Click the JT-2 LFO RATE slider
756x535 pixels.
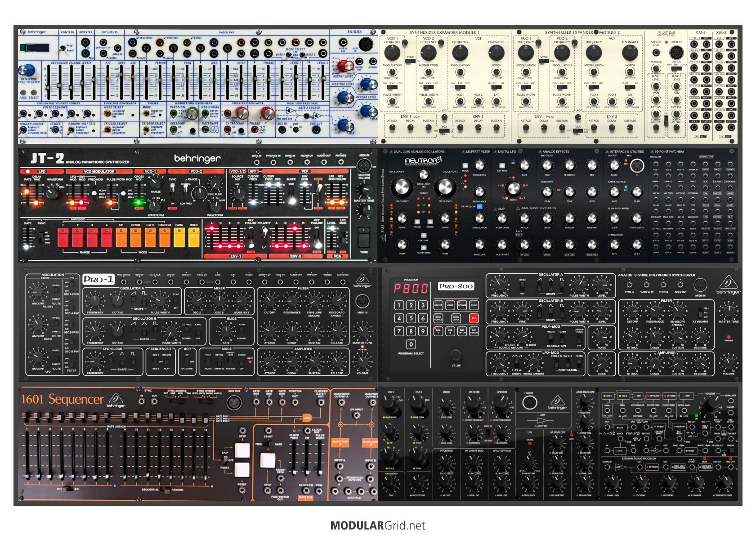(28, 193)
